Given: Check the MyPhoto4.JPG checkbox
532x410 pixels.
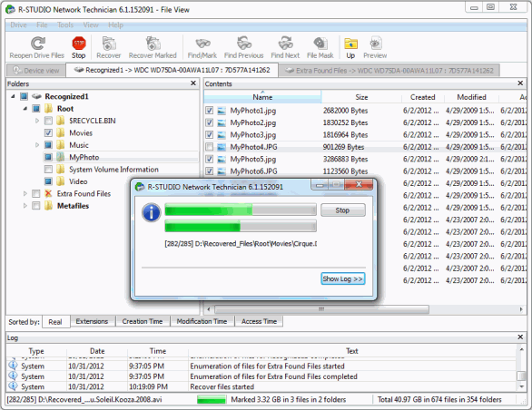Looking at the screenshot, I should click(x=210, y=147).
